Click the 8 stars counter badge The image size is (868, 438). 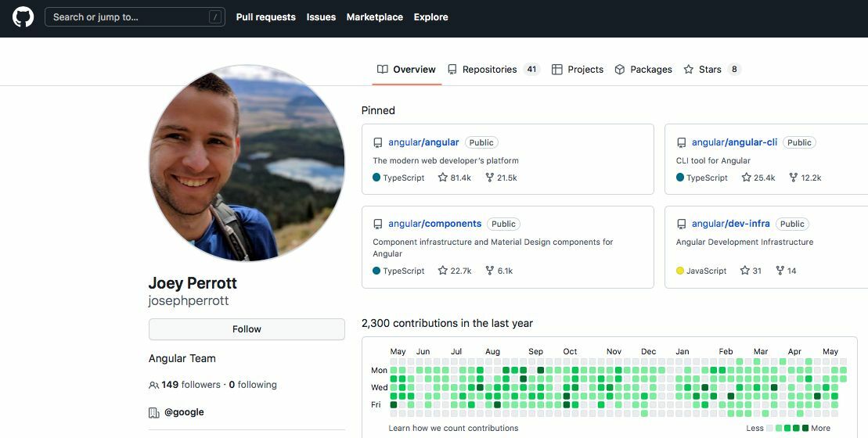click(x=734, y=69)
